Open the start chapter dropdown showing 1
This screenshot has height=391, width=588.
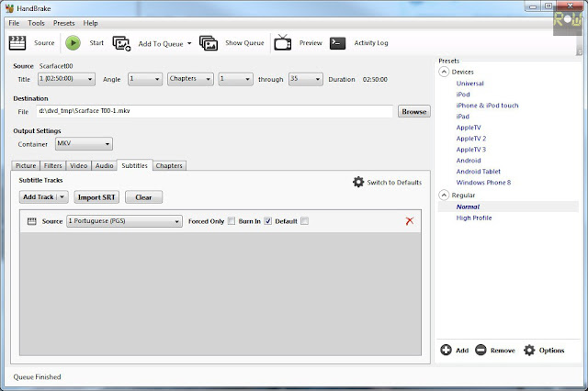(x=235, y=79)
